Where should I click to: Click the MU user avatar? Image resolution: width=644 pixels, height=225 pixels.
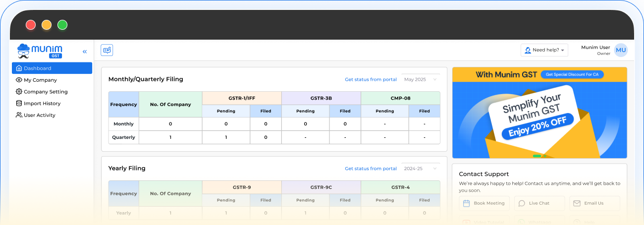(620, 50)
